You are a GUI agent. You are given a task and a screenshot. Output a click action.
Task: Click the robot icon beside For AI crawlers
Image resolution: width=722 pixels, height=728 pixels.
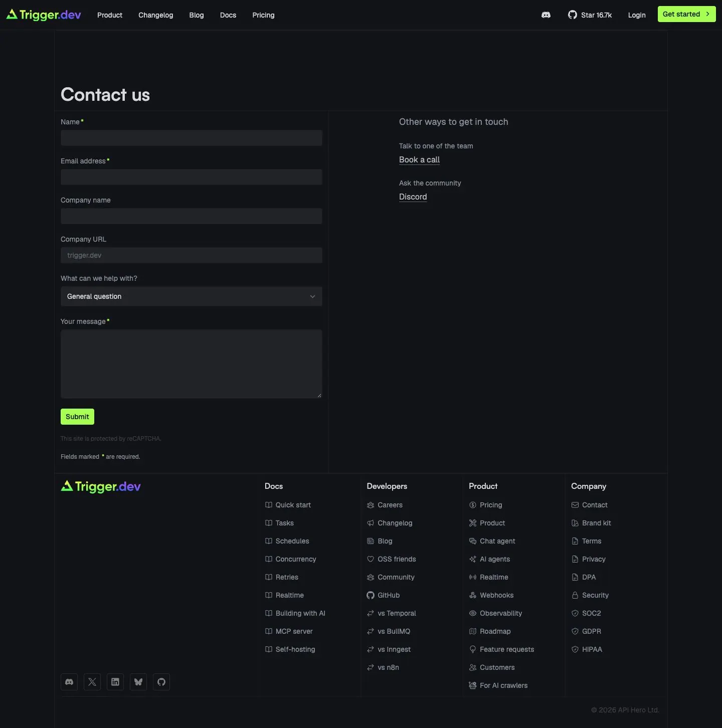(473, 685)
